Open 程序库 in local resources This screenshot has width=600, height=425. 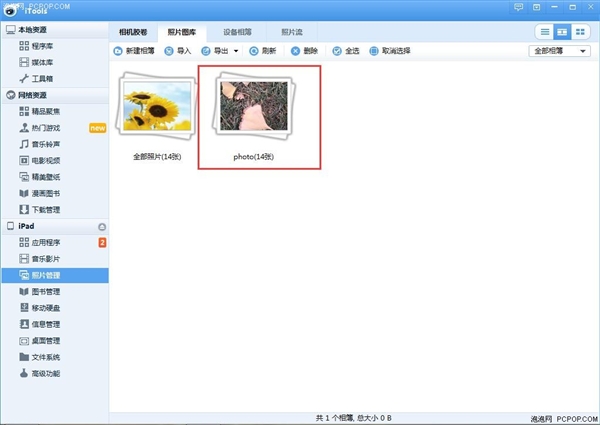pyautogui.click(x=36, y=46)
